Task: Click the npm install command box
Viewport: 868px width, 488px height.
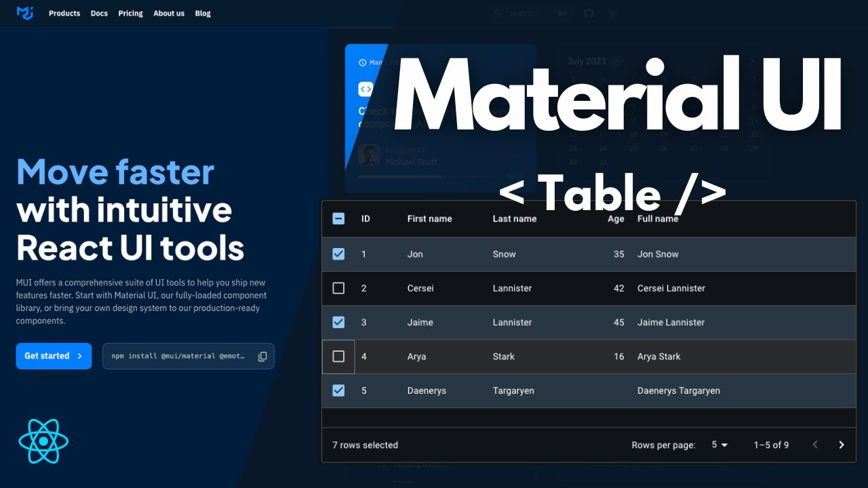Action: (x=189, y=356)
